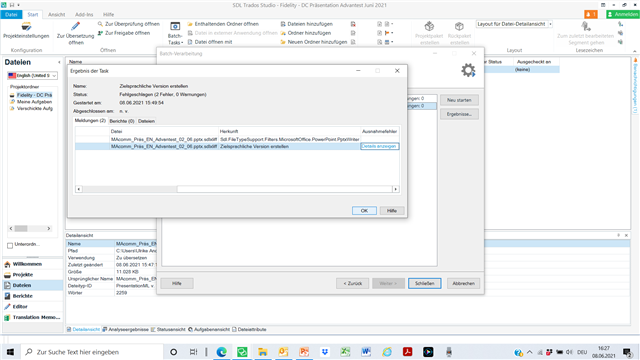Click Neu starten in Batch-Verarbeitung
The width and height of the screenshot is (640, 360).
(x=459, y=100)
